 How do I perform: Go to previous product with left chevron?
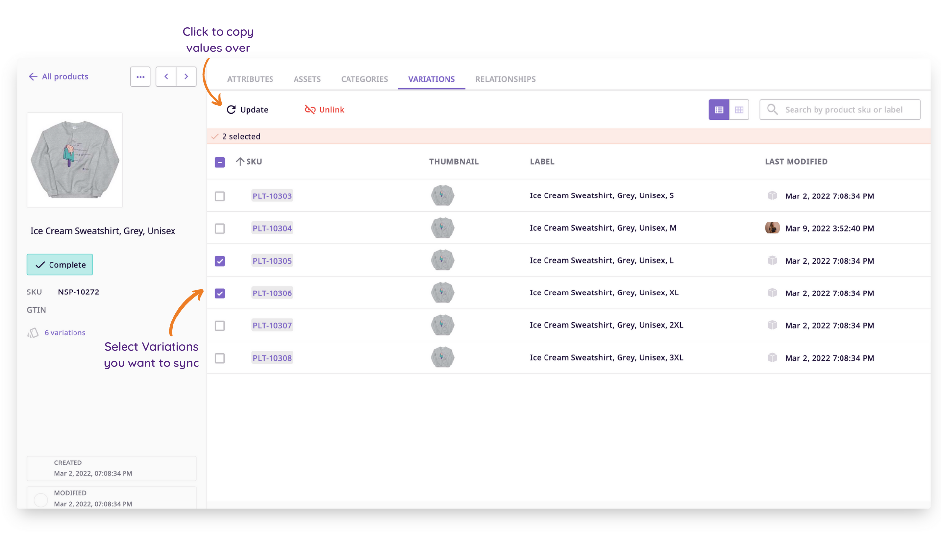click(166, 77)
